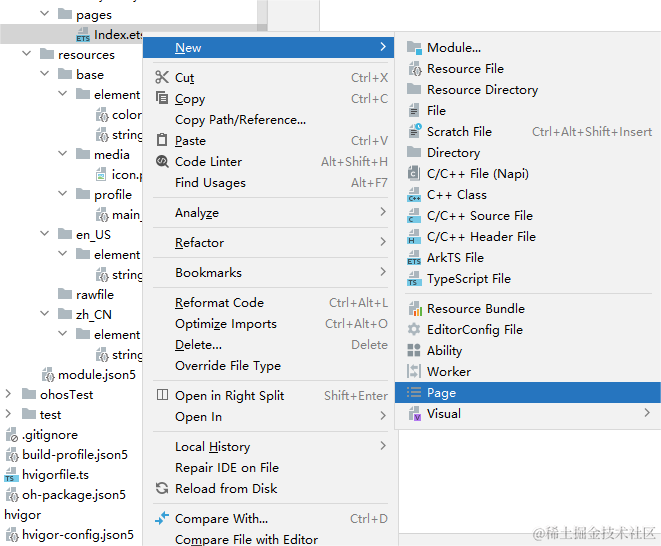Click the Page list icon

[414, 392]
